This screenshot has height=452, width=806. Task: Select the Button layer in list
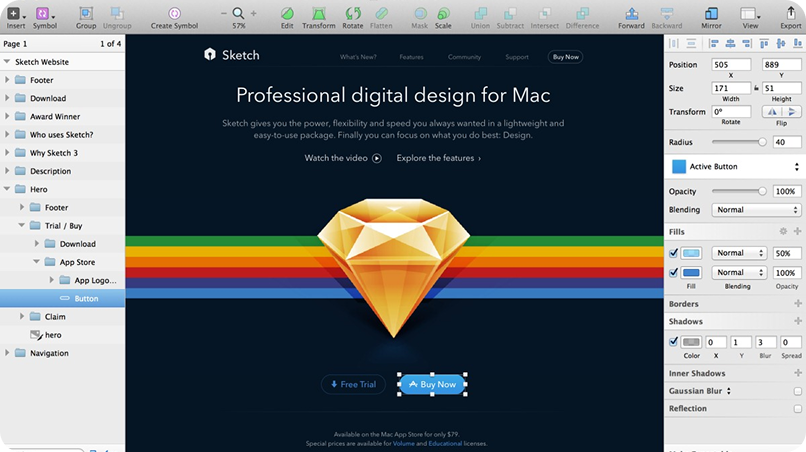[86, 298]
